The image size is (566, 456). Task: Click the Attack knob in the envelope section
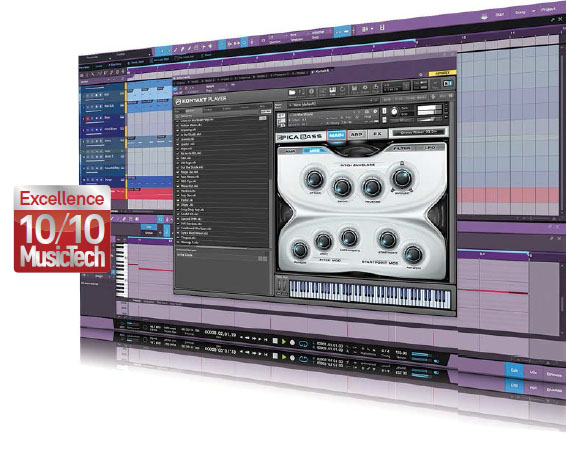[x=314, y=179]
